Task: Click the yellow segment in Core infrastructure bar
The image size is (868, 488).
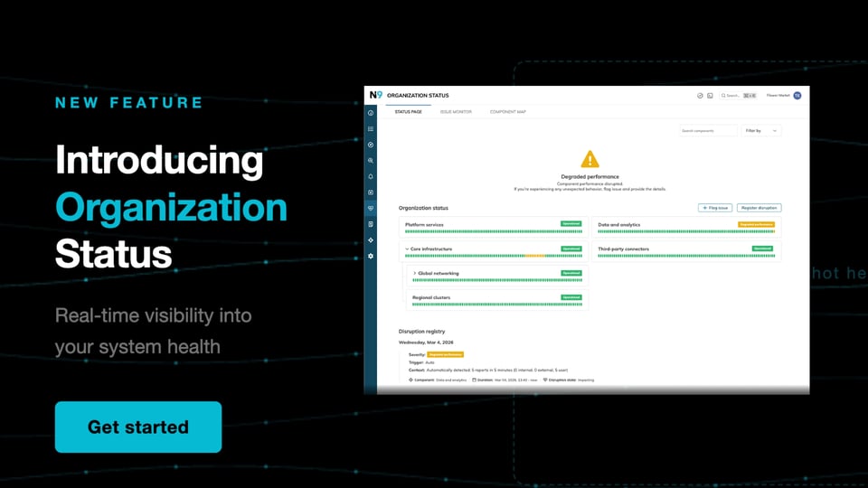Action: pos(534,256)
